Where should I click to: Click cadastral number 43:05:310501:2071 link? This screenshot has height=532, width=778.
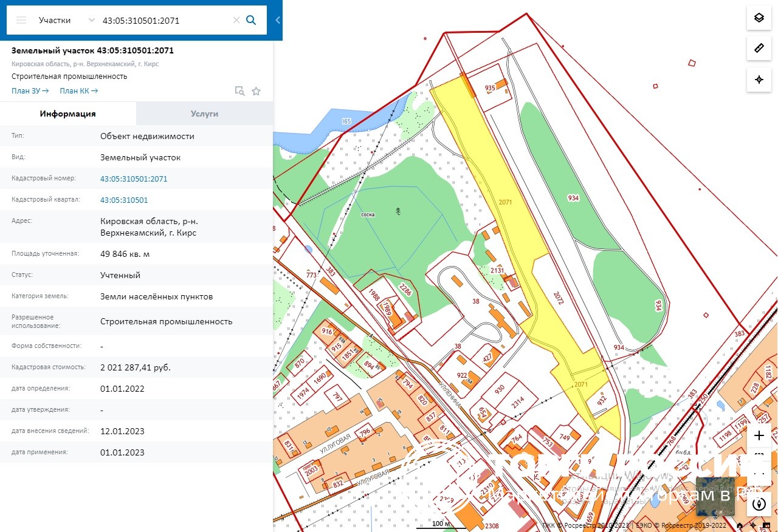pos(134,179)
